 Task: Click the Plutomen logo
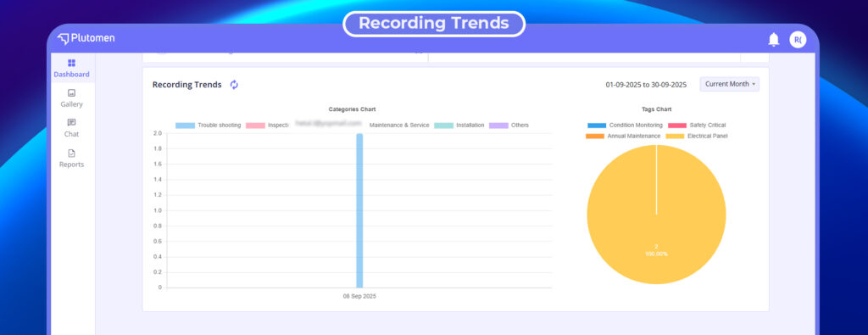[x=86, y=39]
